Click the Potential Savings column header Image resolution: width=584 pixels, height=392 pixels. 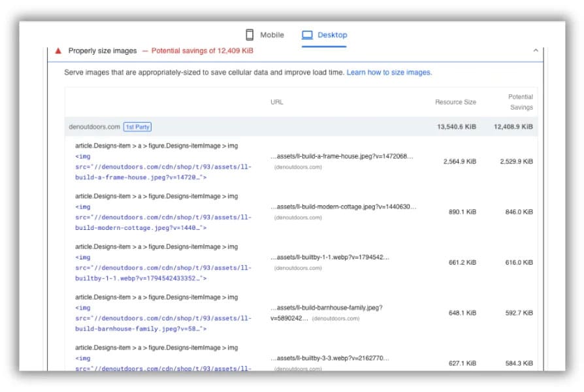(521, 102)
